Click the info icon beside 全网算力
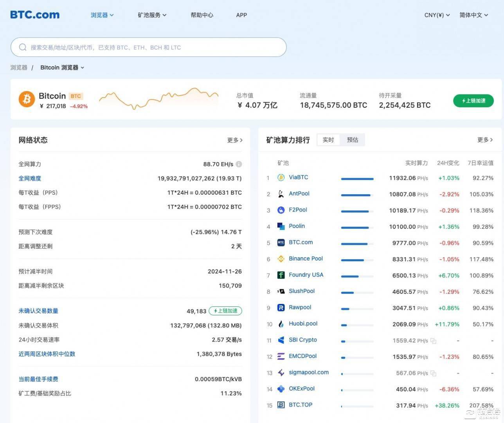504x423 pixels. coord(239,164)
